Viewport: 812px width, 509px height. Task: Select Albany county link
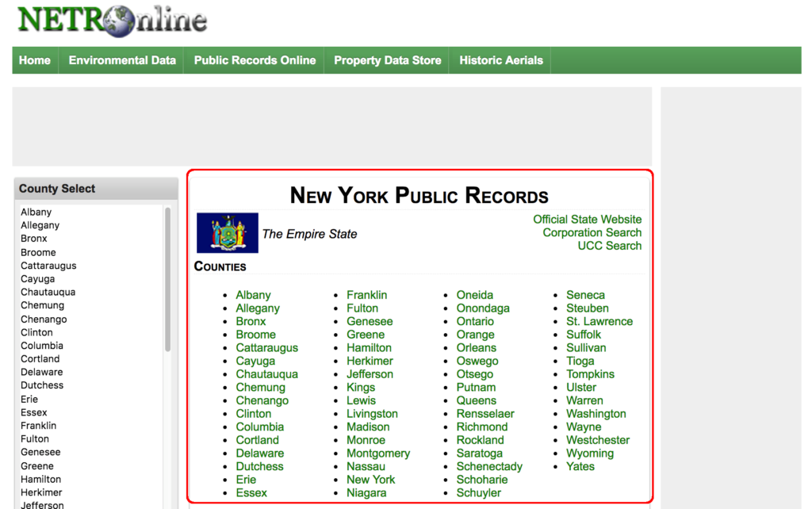point(252,295)
